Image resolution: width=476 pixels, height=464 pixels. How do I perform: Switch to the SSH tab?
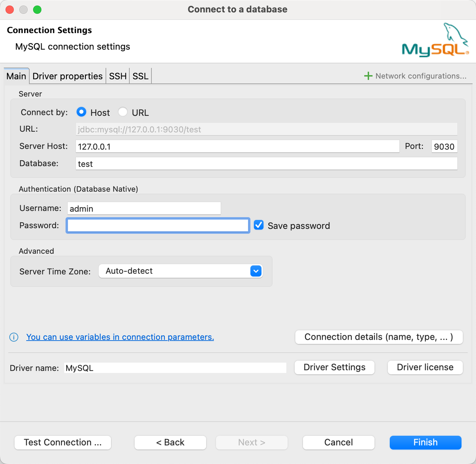tap(118, 76)
